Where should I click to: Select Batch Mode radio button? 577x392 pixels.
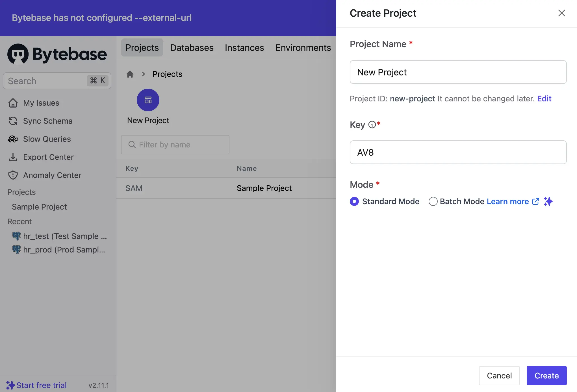point(433,201)
